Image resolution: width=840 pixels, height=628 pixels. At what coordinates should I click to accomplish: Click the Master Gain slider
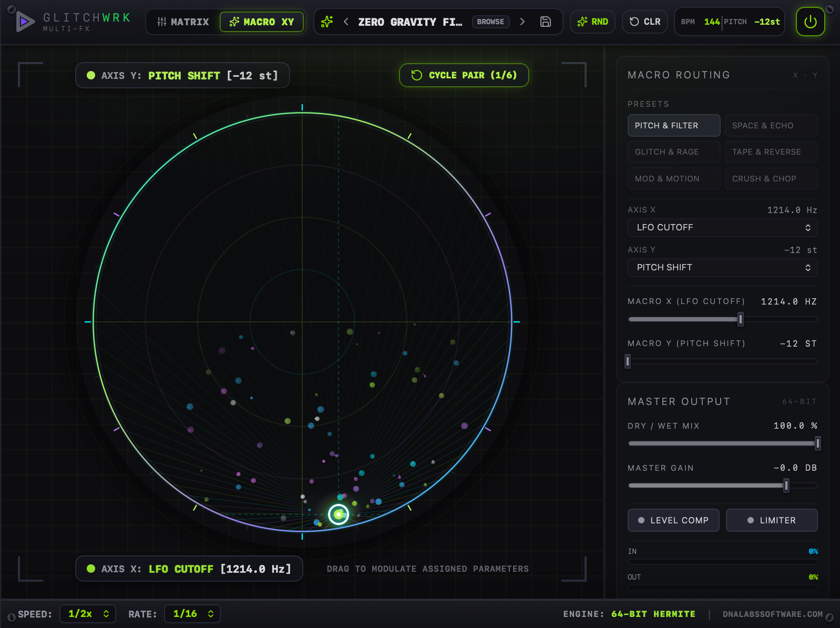click(x=722, y=485)
